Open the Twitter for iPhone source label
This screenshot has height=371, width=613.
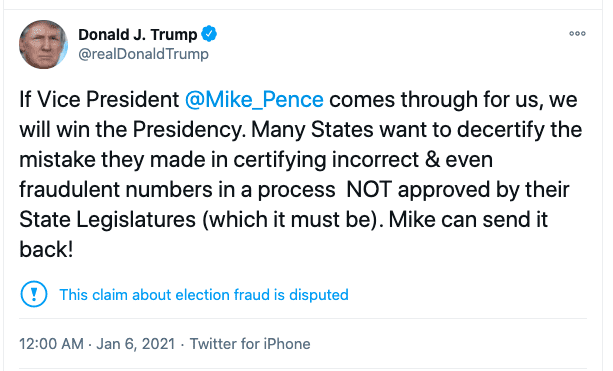[250, 344]
